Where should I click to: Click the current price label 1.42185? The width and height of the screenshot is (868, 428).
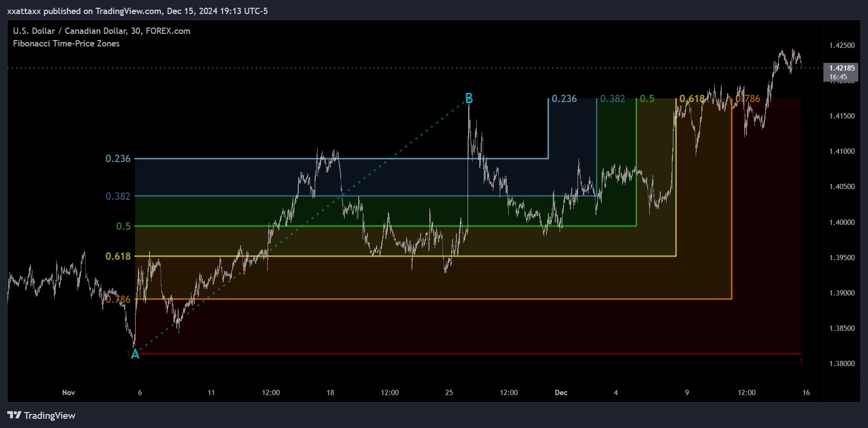coord(842,68)
